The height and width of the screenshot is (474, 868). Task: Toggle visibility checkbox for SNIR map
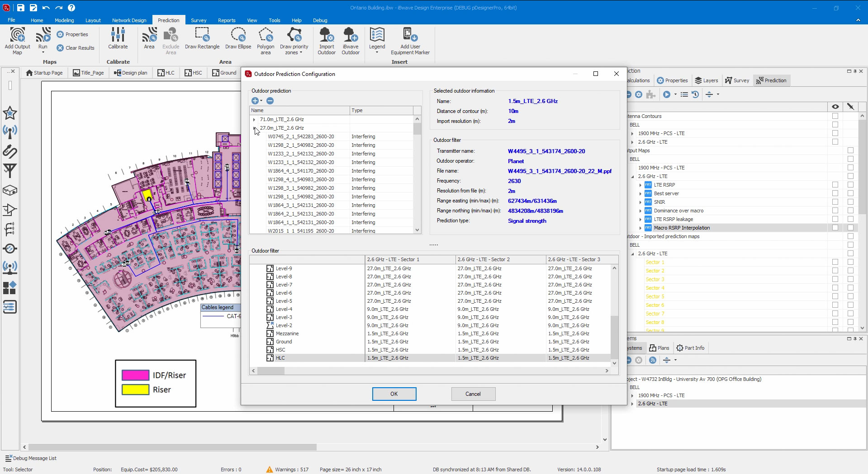(x=835, y=202)
